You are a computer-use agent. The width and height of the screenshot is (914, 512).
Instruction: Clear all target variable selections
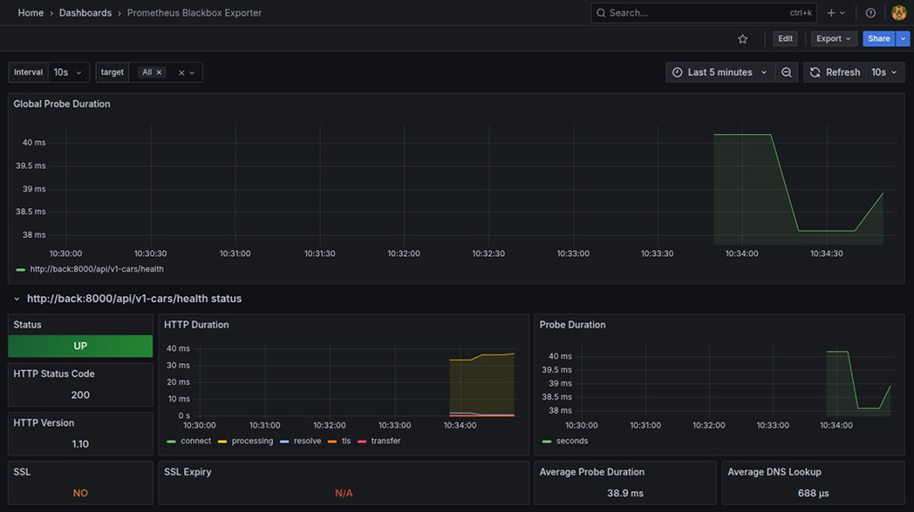pyautogui.click(x=181, y=73)
